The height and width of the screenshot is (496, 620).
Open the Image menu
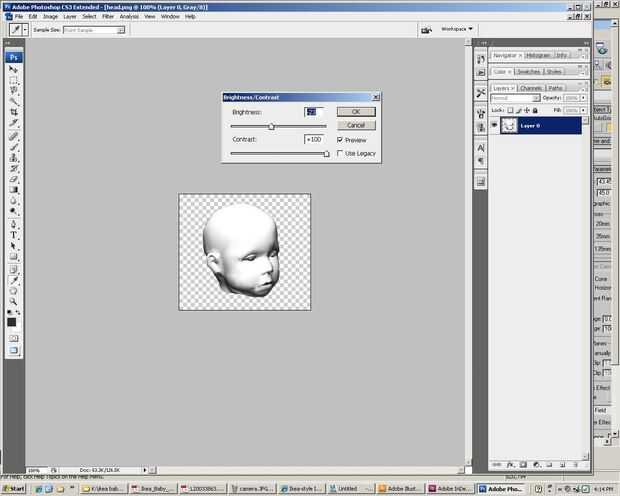coord(50,17)
